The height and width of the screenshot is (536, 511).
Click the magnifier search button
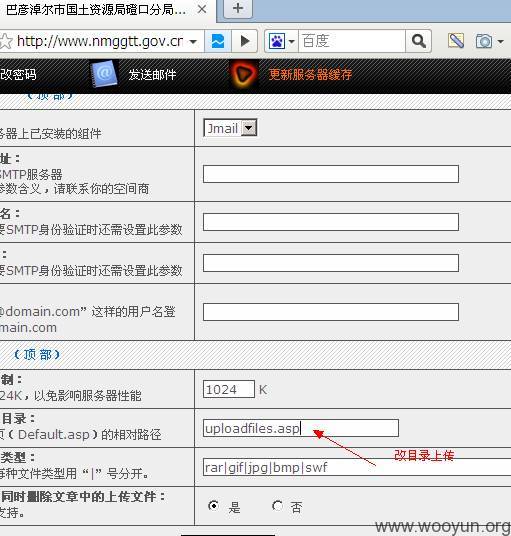click(418, 41)
